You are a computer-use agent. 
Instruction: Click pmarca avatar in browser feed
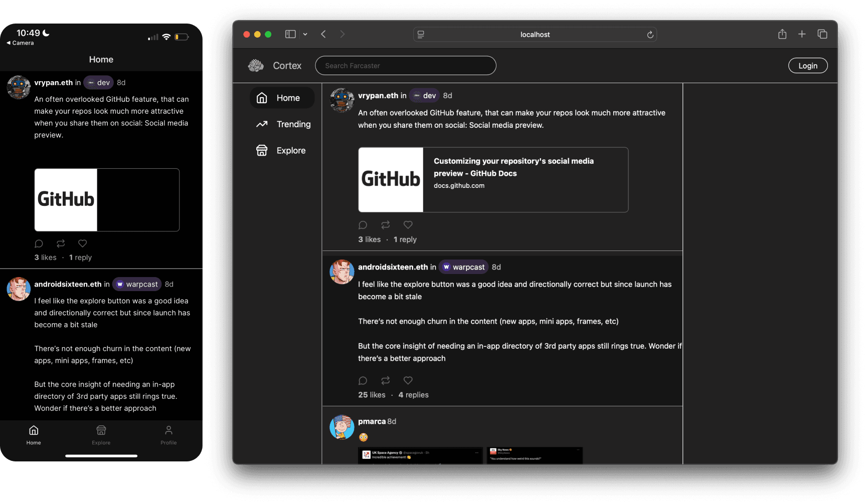pos(342,427)
